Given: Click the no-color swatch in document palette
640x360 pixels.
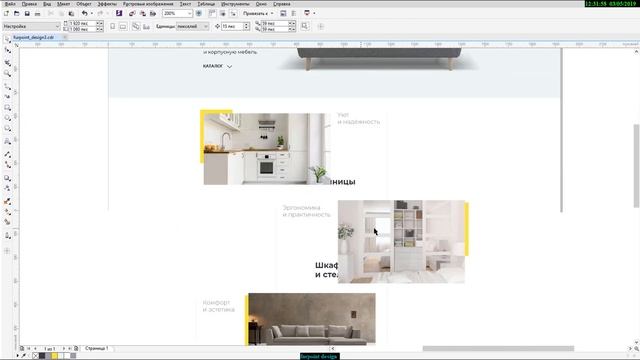Looking at the screenshot, I should [36, 356].
